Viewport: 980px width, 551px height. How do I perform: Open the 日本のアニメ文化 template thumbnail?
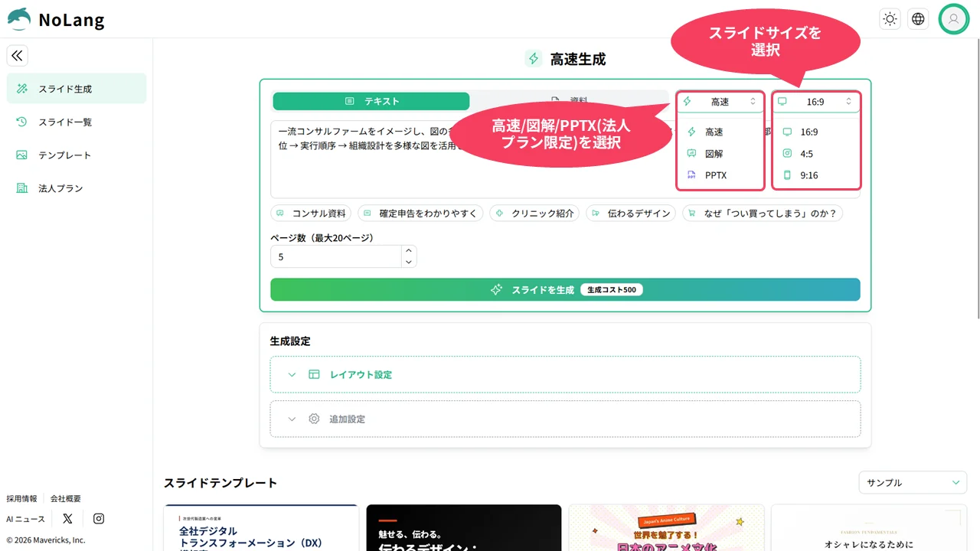point(666,527)
